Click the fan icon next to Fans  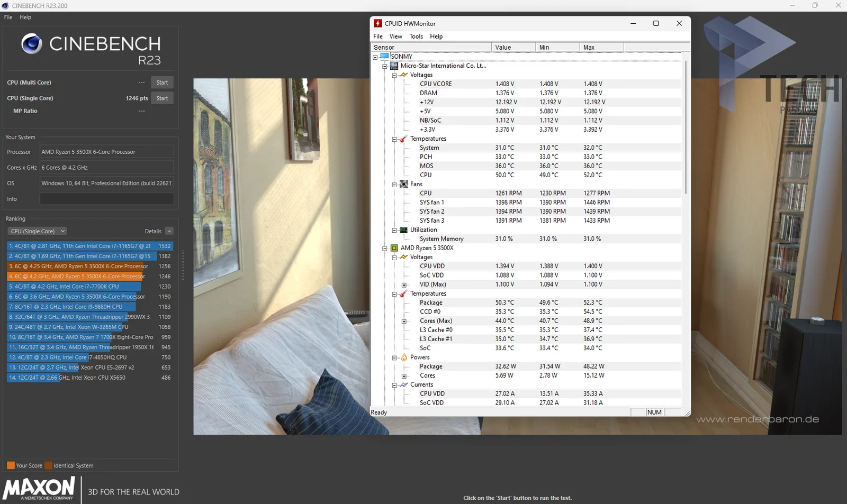pyautogui.click(x=403, y=184)
